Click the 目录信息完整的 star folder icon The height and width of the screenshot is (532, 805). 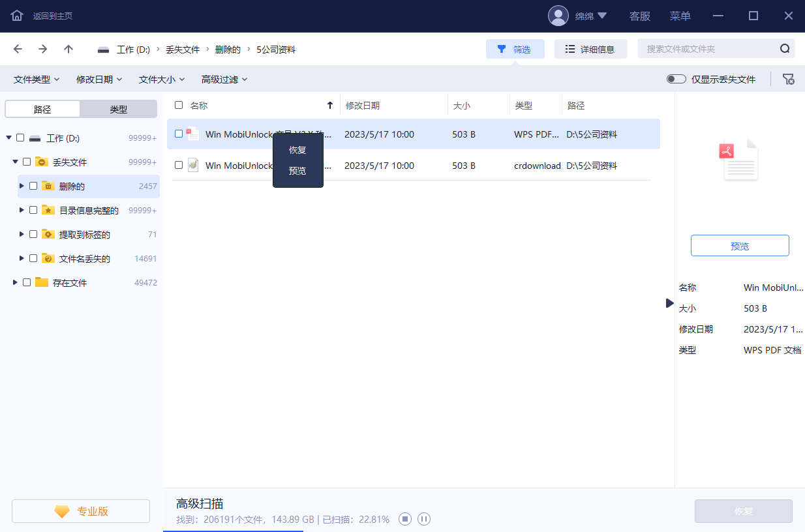pyautogui.click(x=48, y=210)
